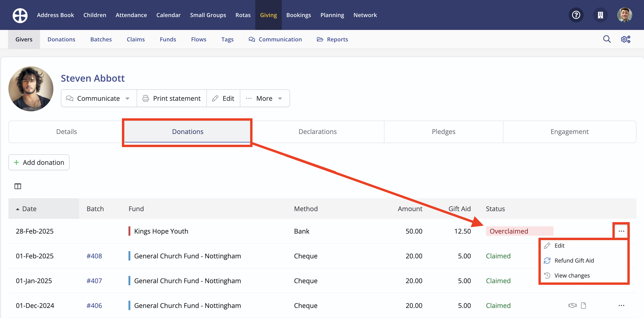Image resolution: width=644 pixels, height=318 pixels.
Task: Open the Pledges tab
Action: (443, 132)
